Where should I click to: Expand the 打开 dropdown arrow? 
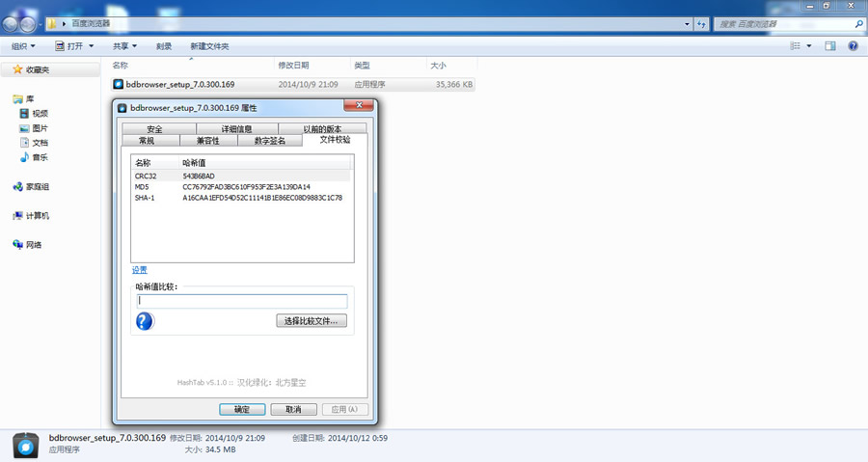(92, 46)
